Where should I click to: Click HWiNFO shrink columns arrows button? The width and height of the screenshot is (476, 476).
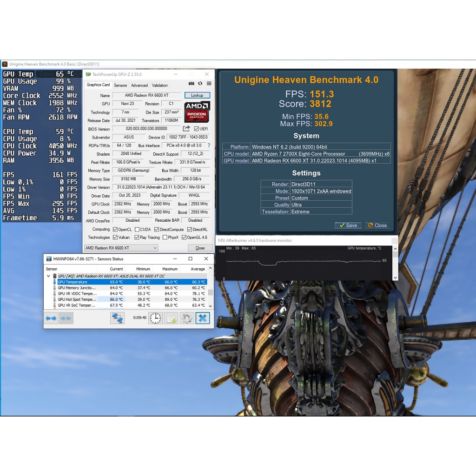click(66, 318)
